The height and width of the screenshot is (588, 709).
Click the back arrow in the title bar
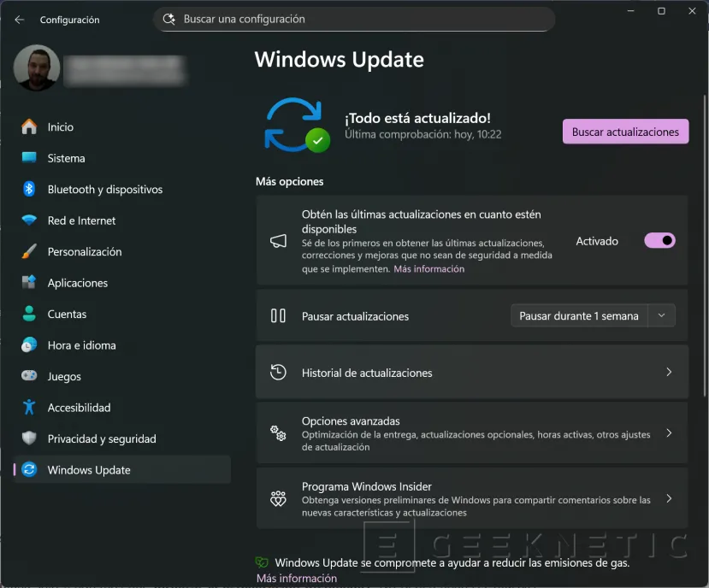[x=17, y=19]
